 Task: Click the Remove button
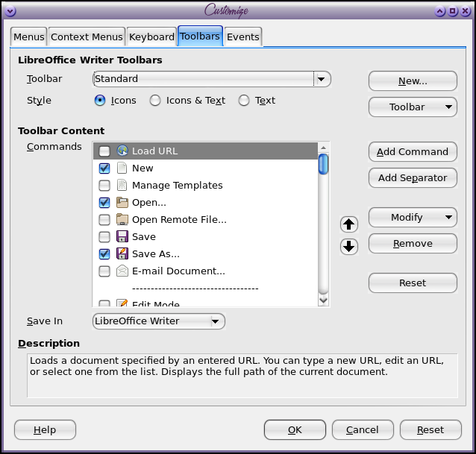pyautogui.click(x=413, y=243)
